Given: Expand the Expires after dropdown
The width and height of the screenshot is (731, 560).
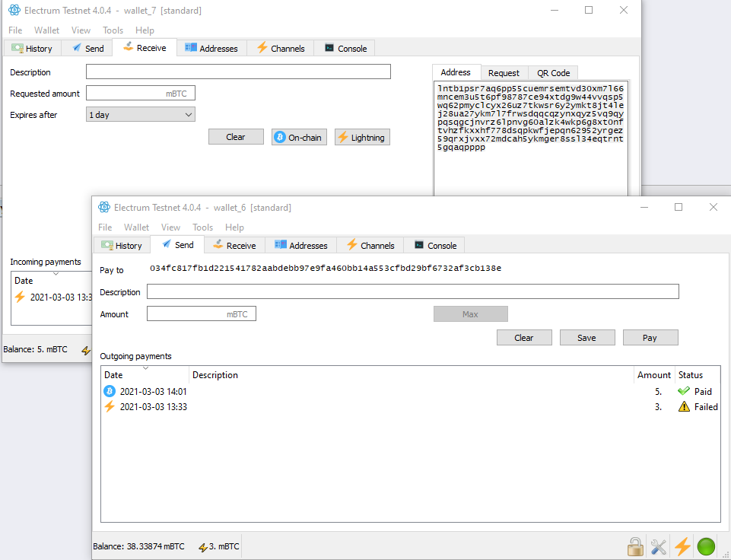Looking at the screenshot, I should click(140, 114).
